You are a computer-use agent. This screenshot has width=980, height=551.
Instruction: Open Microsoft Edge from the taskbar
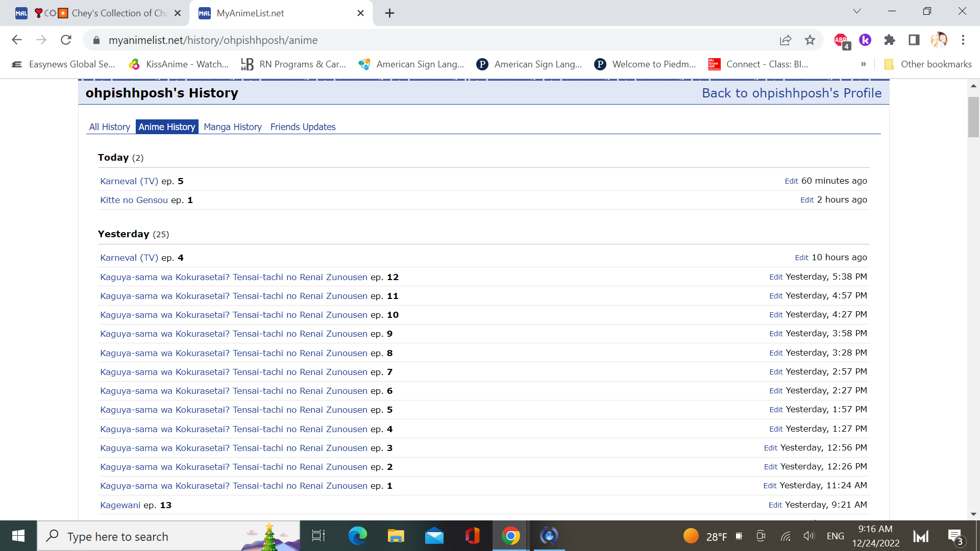pyautogui.click(x=357, y=536)
